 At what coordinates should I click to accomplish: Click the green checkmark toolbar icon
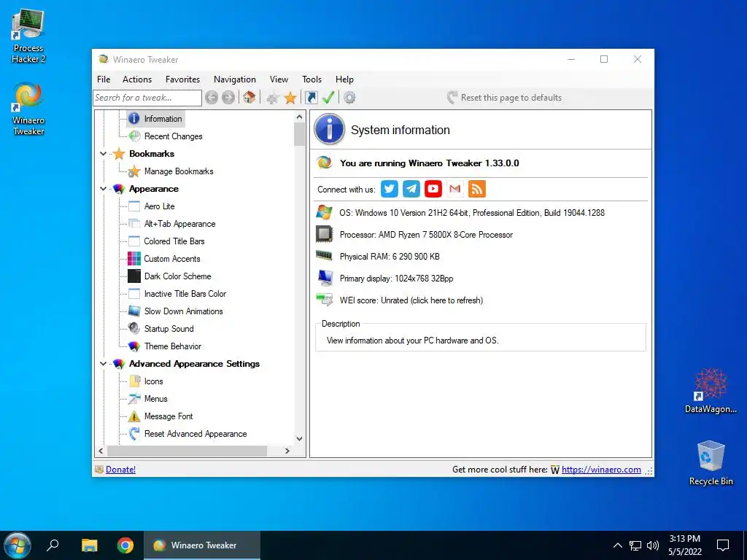(328, 98)
